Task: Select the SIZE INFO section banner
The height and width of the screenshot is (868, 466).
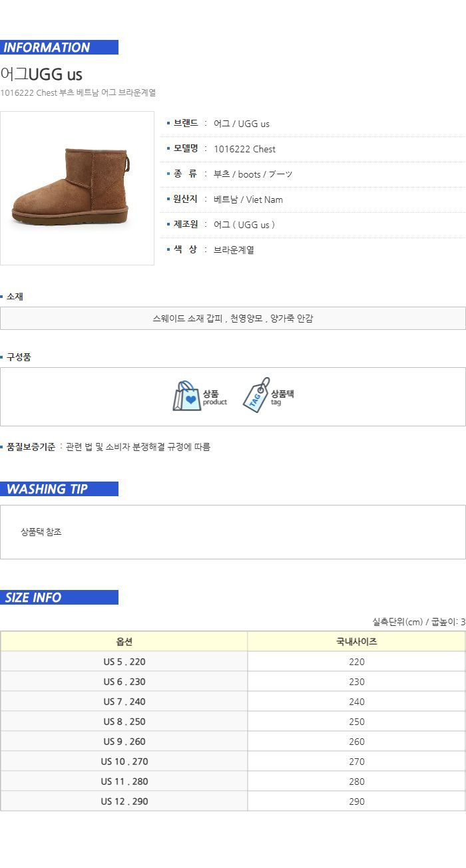Action: coord(59,597)
